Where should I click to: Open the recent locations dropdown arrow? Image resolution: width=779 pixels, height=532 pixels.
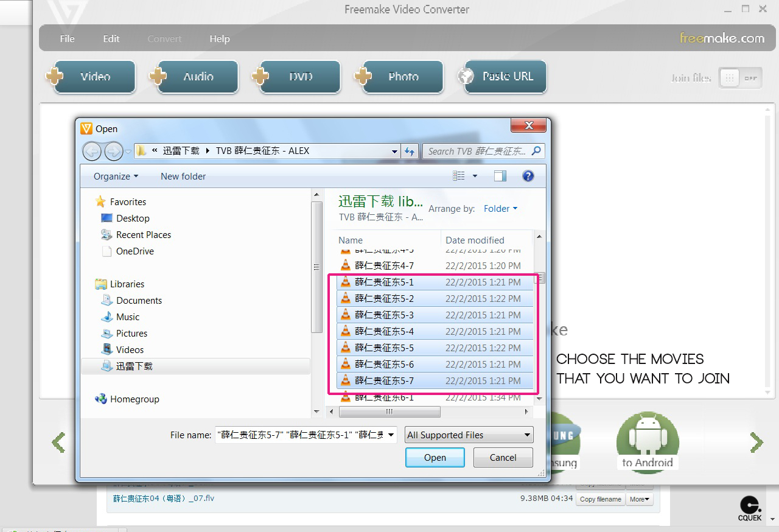pyautogui.click(x=128, y=152)
